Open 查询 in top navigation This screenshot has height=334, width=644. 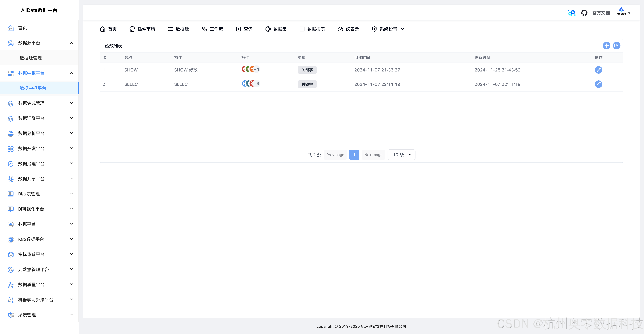(x=244, y=29)
